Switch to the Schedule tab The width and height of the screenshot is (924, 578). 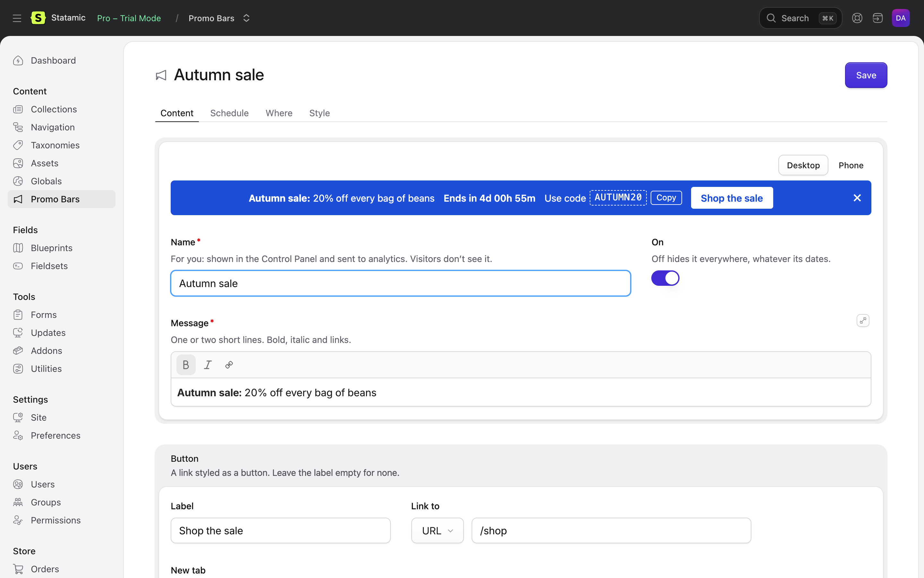229,113
